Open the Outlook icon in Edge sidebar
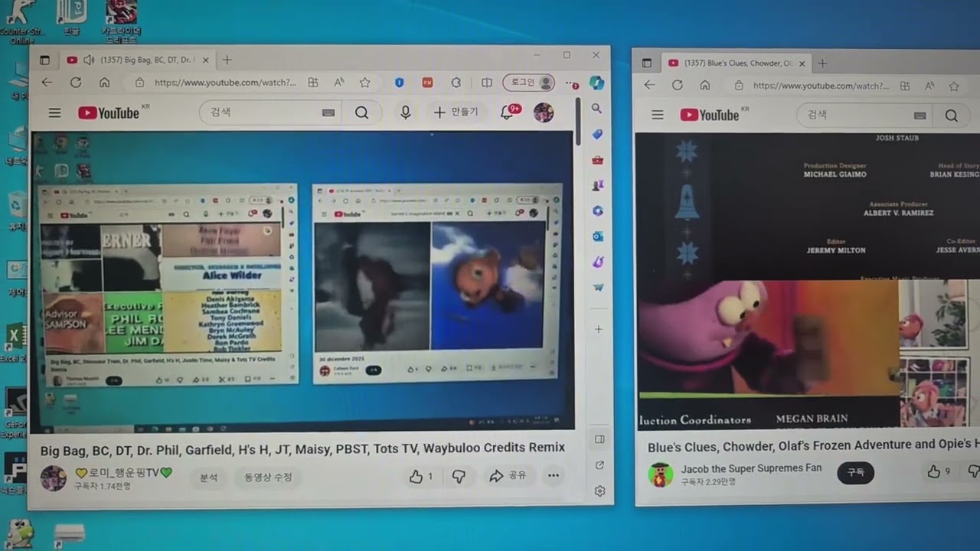 [597, 236]
